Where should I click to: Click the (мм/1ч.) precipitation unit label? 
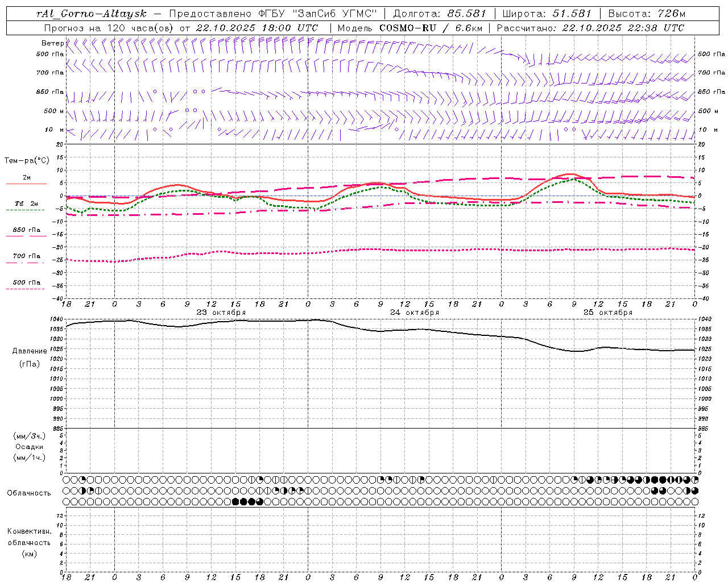pos(30,458)
